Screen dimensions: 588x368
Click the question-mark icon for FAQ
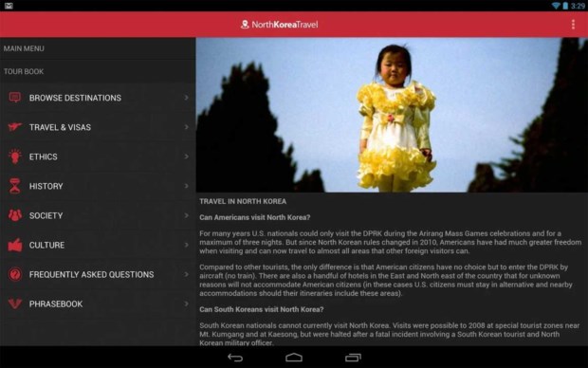pos(15,274)
